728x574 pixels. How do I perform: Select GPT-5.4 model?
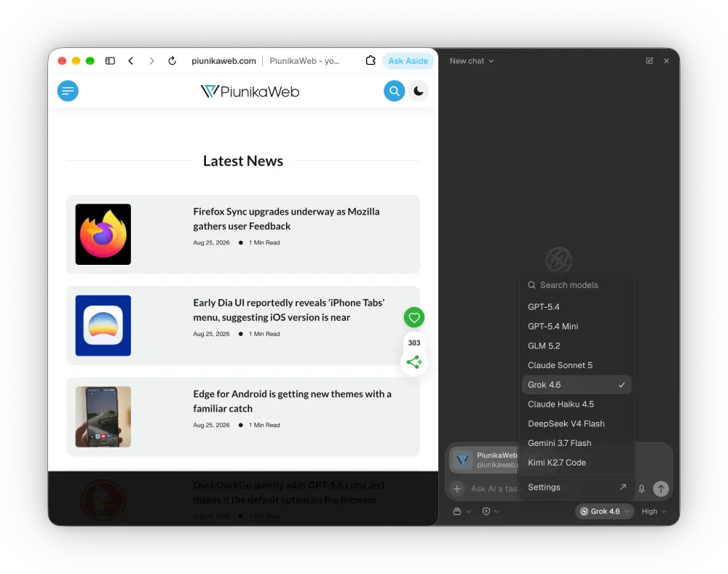576,307
